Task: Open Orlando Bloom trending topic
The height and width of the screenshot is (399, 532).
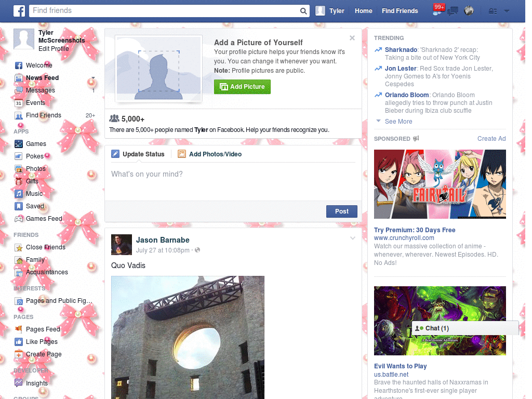Action: (x=407, y=95)
